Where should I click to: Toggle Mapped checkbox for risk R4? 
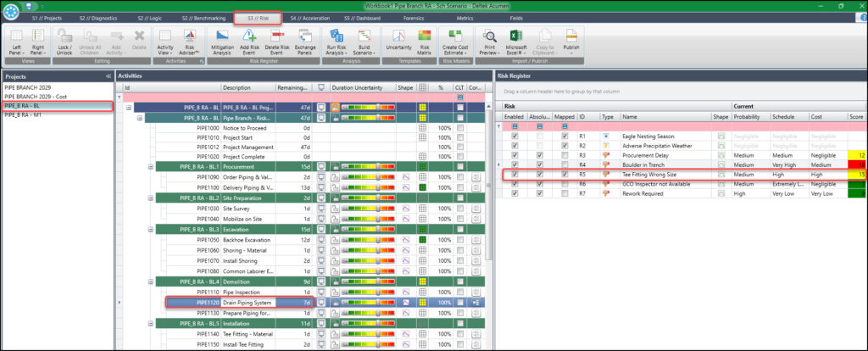click(564, 164)
